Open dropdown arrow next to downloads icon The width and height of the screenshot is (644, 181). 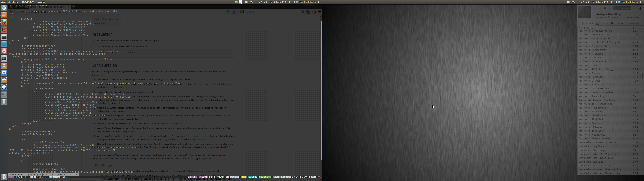point(238,12)
